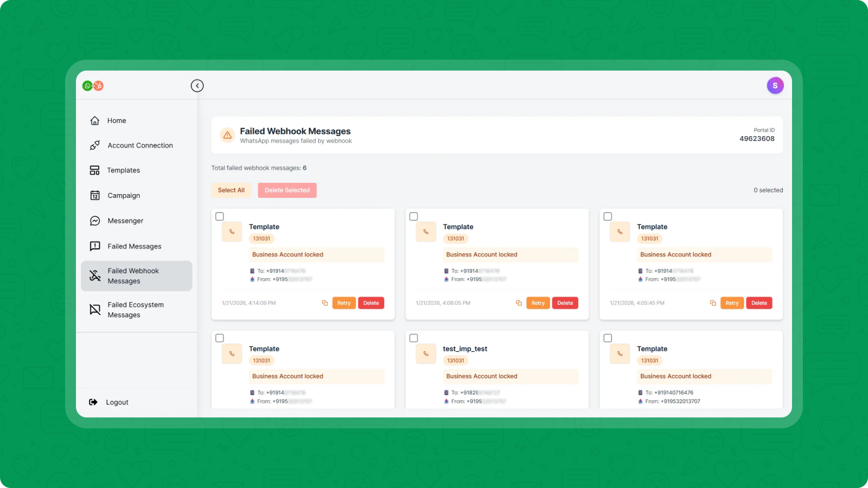Image resolution: width=868 pixels, height=488 pixels.
Task: Click the Failed Ecosystem Messages icon
Action: pos(95,310)
